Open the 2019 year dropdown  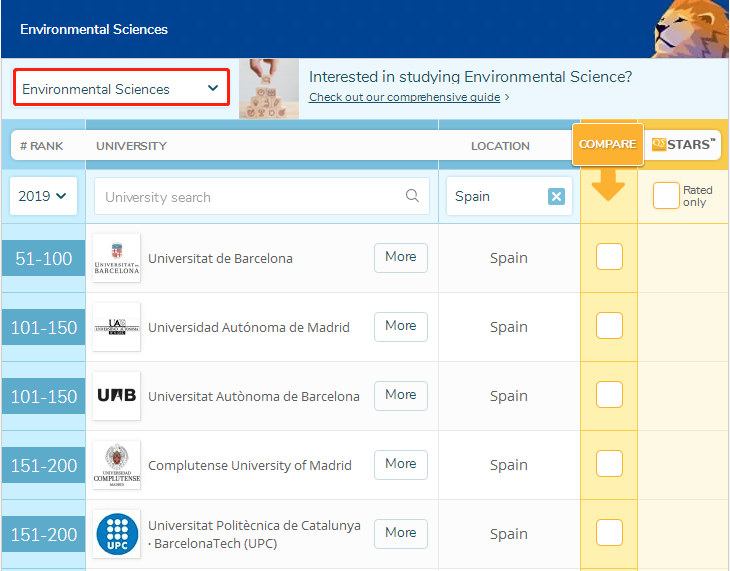coord(43,196)
